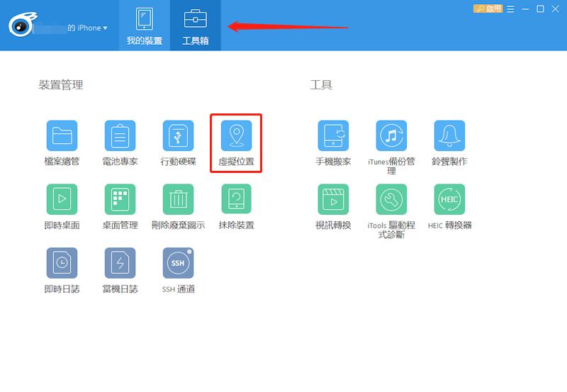Launch the 行動硬碟 mobile disk tool
The height and width of the screenshot is (392, 567).
tap(179, 135)
